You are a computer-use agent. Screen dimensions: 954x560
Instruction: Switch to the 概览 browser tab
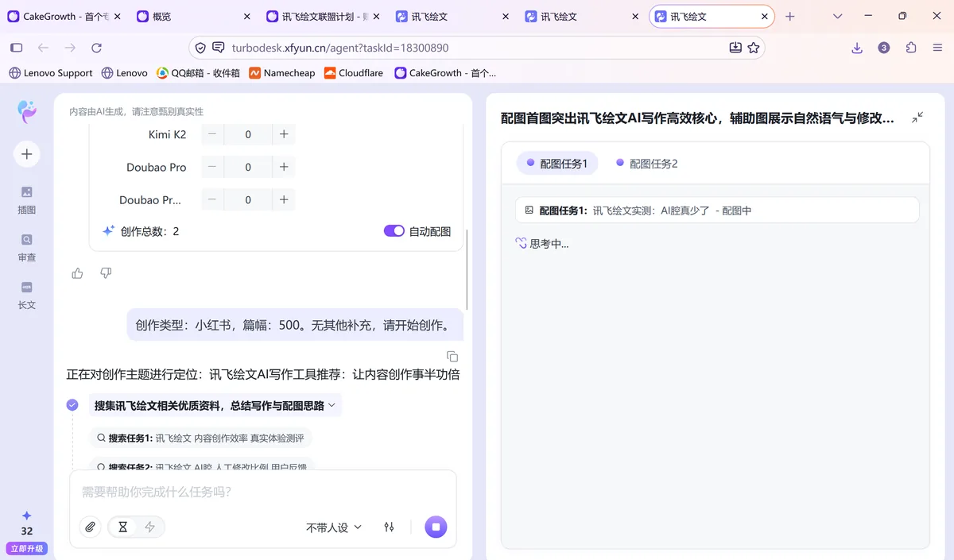pos(193,16)
